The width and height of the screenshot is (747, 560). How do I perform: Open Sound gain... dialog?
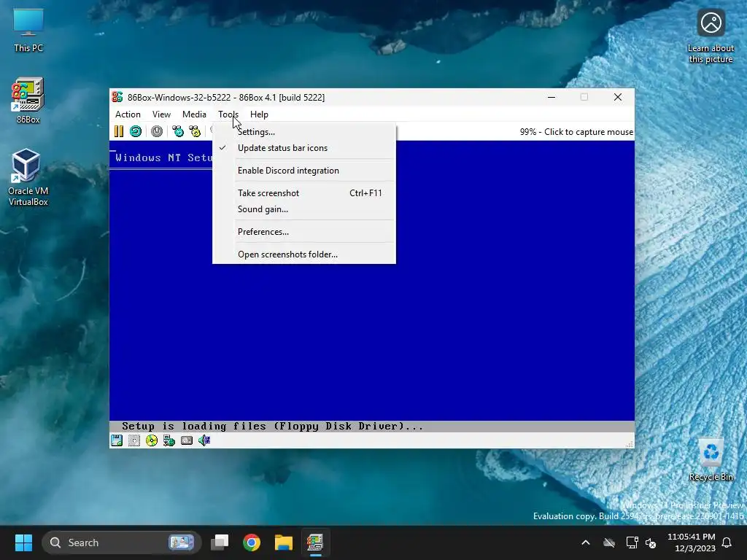(x=304, y=209)
